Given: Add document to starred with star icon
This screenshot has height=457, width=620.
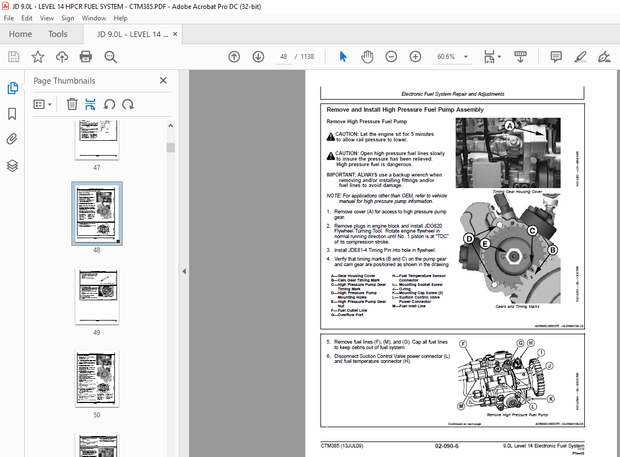Looking at the screenshot, I should (38, 57).
